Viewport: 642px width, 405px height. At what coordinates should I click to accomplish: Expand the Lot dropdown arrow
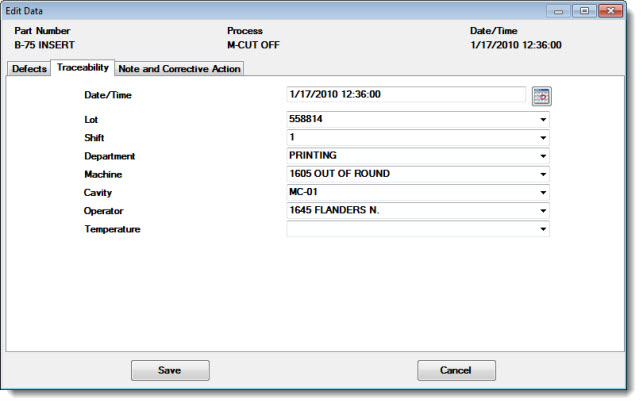[543, 119]
